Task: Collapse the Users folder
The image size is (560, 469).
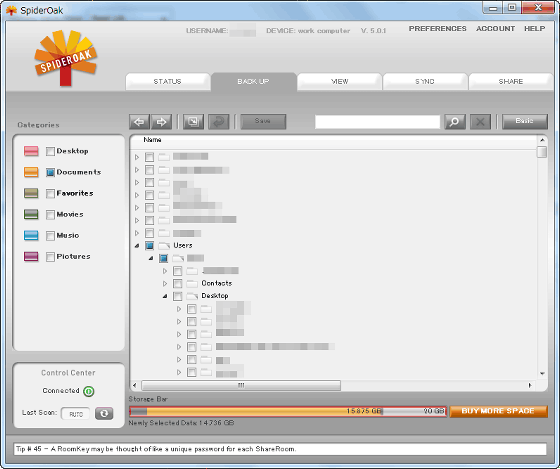Action: pos(137,246)
